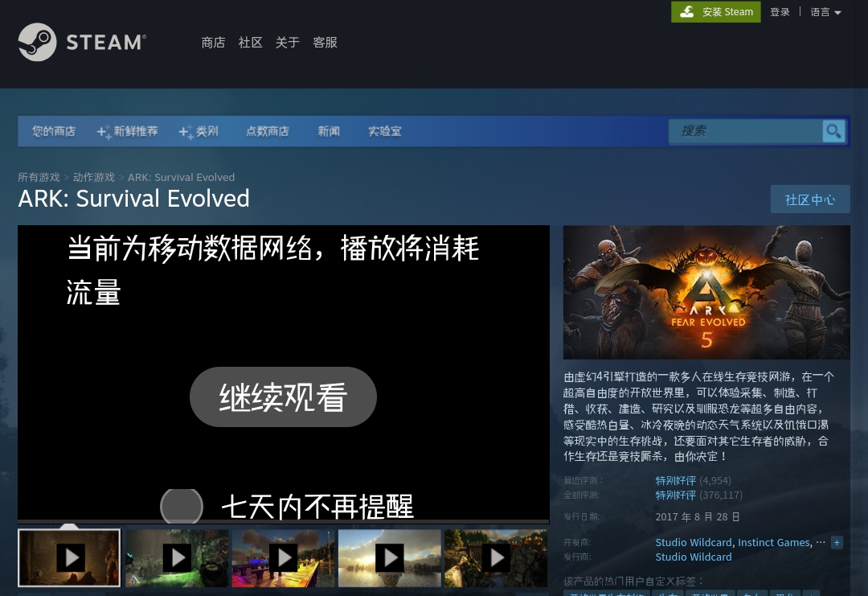Image resolution: width=868 pixels, height=596 pixels.
Task: Click the 继续观看 continue watching button
Action: tap(283, 397)
